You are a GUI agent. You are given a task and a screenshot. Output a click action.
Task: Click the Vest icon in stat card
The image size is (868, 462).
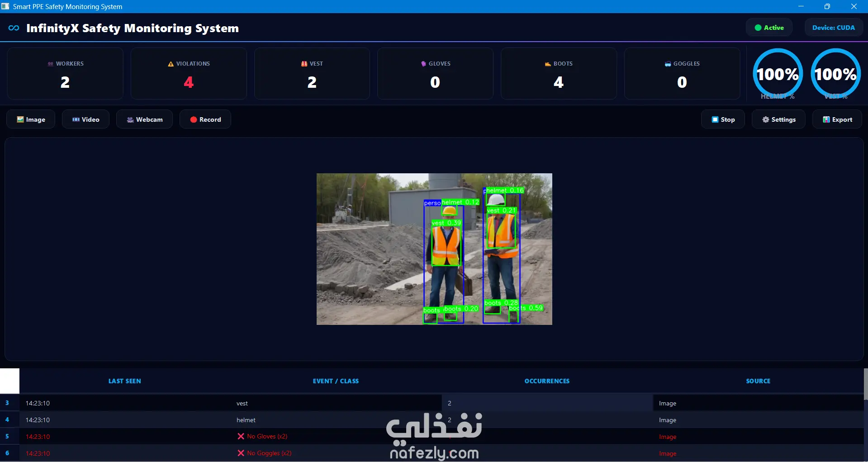coord(304,64)
